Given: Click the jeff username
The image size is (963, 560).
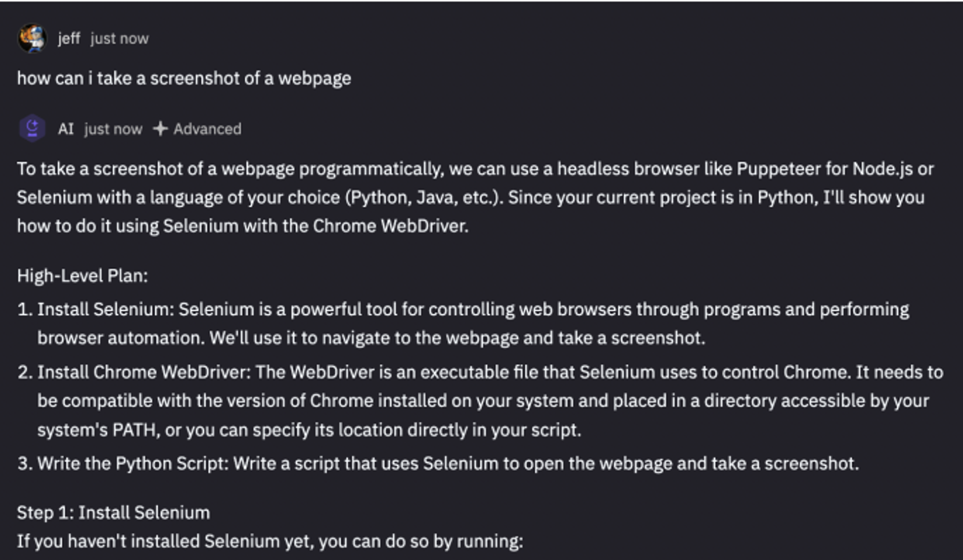Looking at the screenshot, I should pyautogui.click(x=69, y=38).
